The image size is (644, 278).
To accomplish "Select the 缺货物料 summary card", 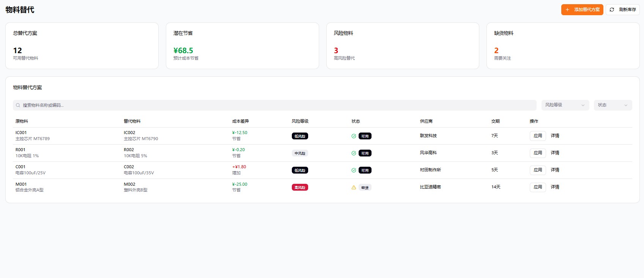I will (563, 46).
